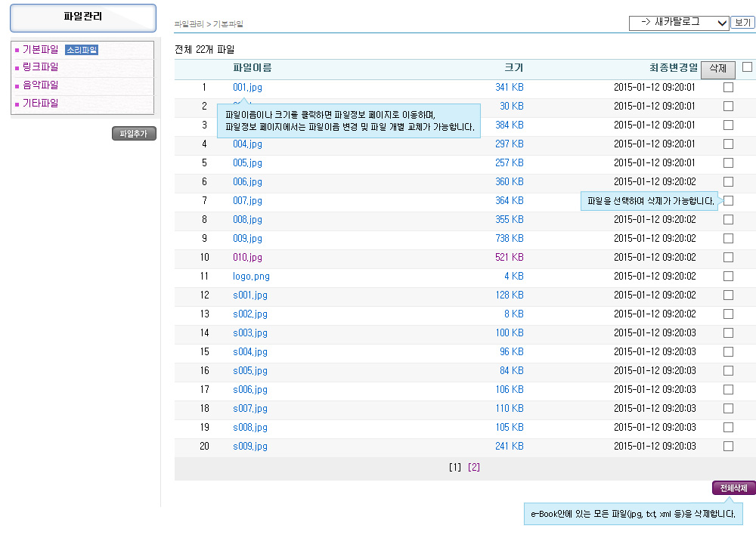Open s005.jpg file link
This screenshot has width=756, height=535.
250,371
